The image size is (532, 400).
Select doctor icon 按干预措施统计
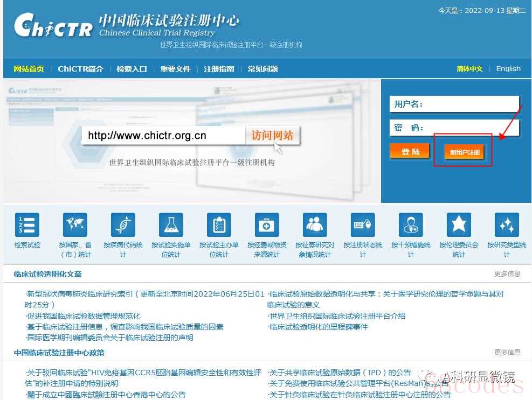click(411, 224)
